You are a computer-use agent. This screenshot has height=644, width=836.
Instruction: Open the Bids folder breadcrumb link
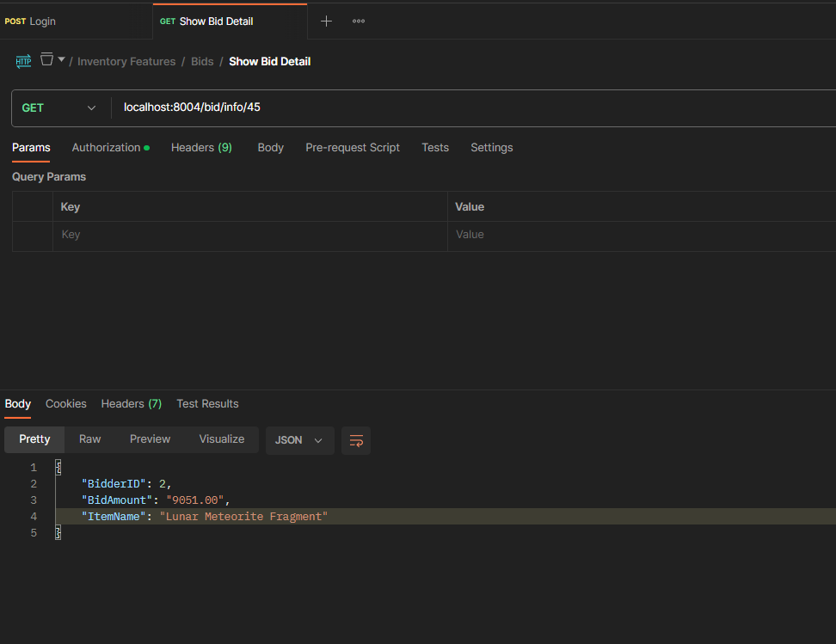[202, 62]
